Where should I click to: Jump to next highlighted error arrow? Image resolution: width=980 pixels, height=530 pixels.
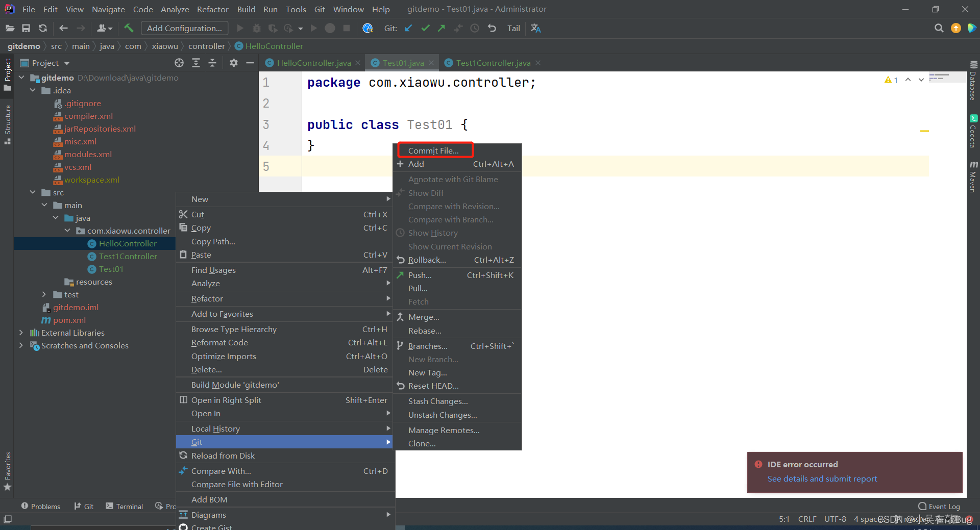point(921,80)
